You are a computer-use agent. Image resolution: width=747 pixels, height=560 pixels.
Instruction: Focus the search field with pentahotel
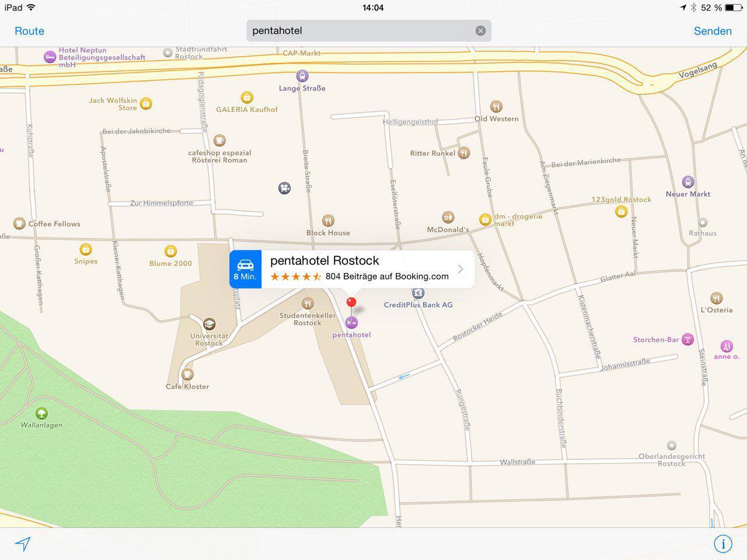click(369, 31)
